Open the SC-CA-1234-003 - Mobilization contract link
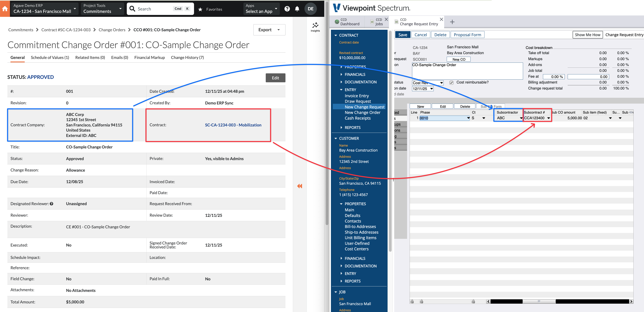This screenshot has height=312, width=644. (233, 125)
